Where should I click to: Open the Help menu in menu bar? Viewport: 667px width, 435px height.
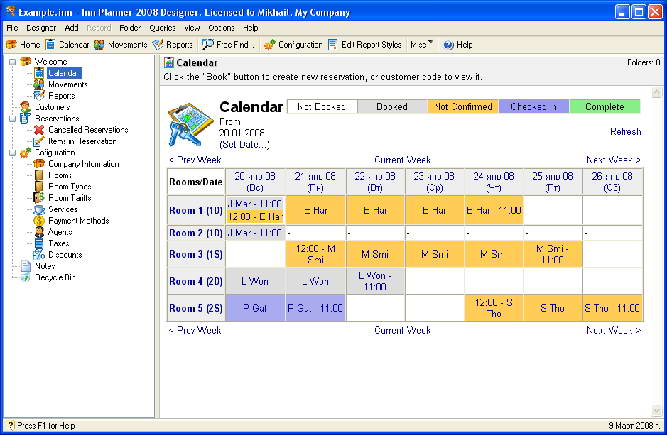pyautogui.click(x=251, y=28)
